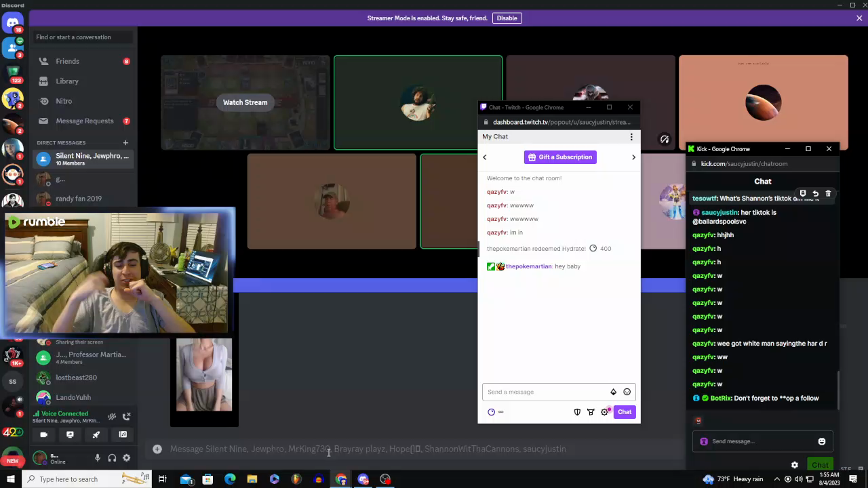Open lostbeast280 conversation

84,378
